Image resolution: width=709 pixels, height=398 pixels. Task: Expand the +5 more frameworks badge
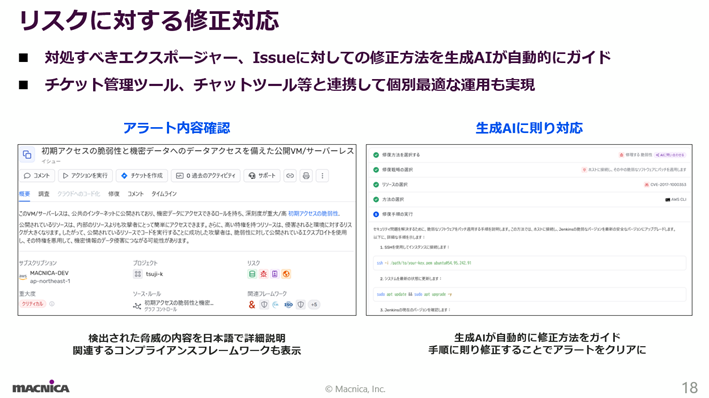[x=314, y=304]
